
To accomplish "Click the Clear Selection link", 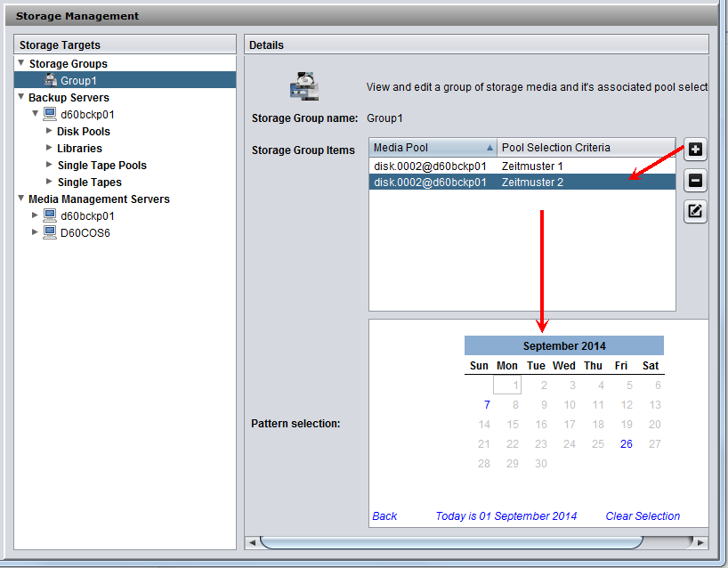I will 643,516.
